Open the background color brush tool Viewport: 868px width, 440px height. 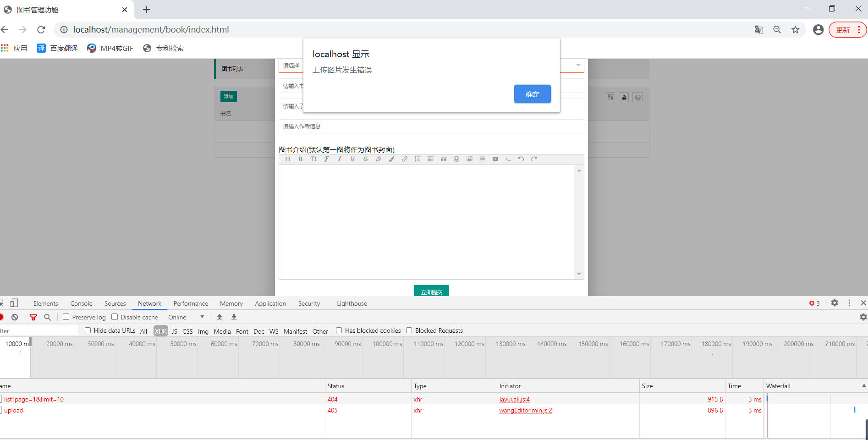(391, 159)
